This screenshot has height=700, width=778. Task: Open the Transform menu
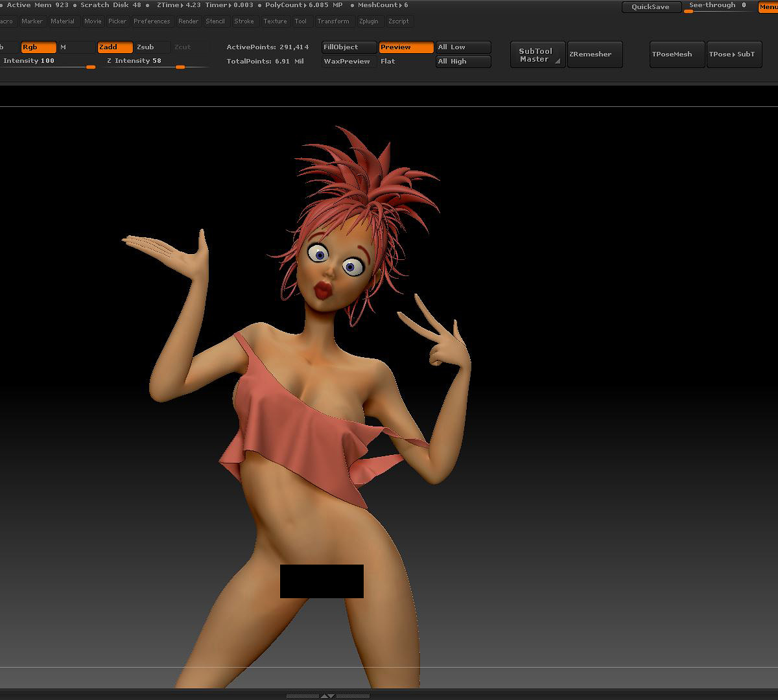[333, 21]
